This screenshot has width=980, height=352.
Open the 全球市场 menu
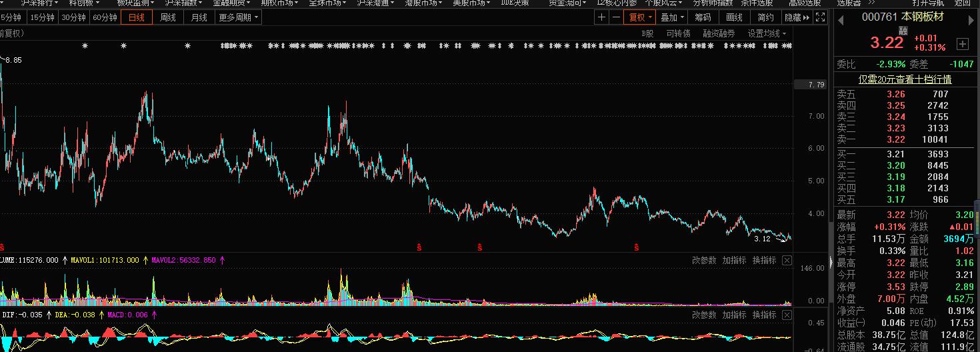(327, 3)
